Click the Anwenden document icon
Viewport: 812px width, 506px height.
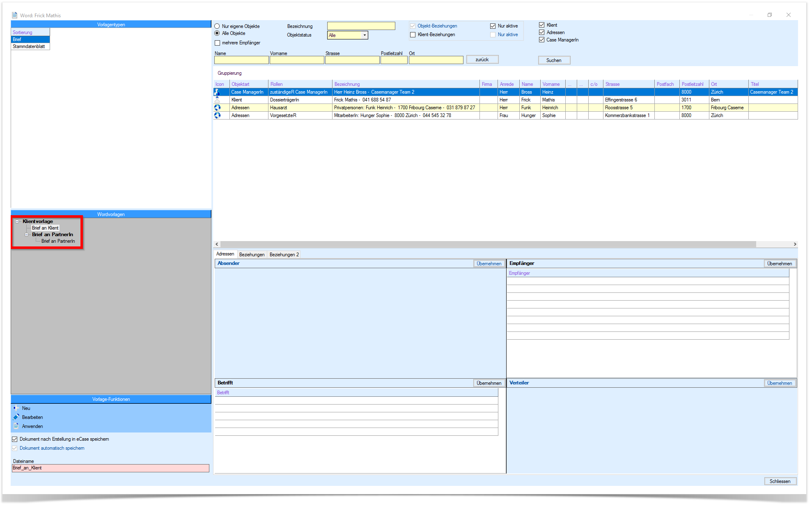coord(16,426)
